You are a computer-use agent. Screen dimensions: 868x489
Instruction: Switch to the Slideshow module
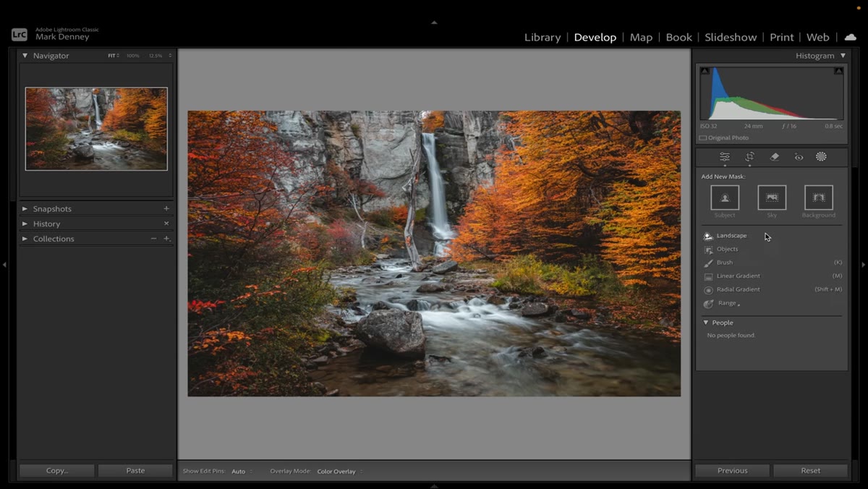pos(731,37)
